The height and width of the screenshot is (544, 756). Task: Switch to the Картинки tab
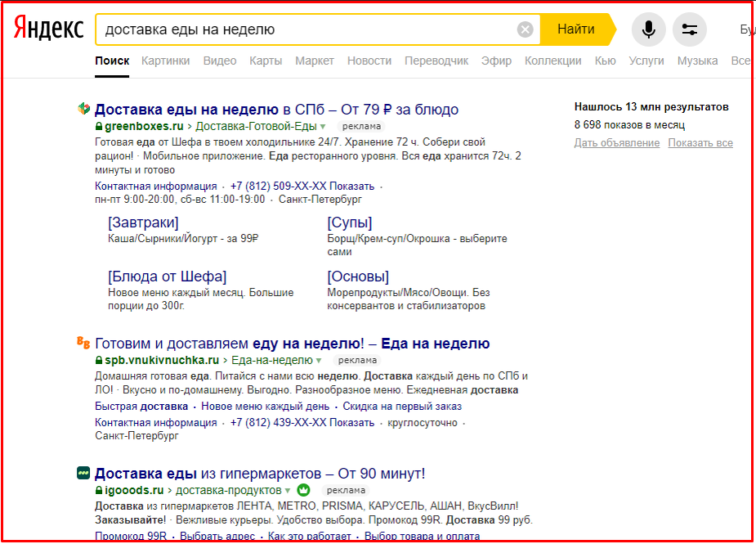pos(165,61)
